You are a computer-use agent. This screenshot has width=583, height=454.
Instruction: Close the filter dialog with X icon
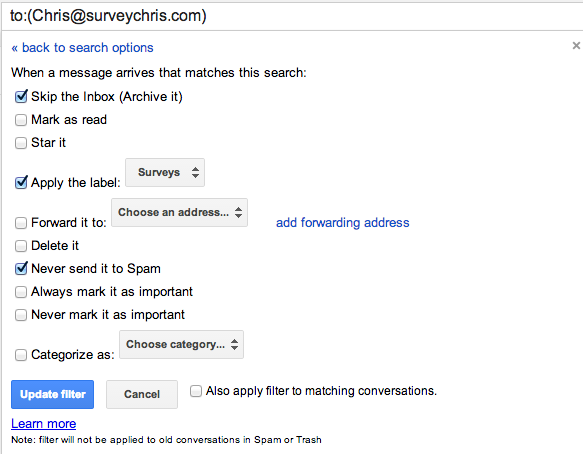576,46
